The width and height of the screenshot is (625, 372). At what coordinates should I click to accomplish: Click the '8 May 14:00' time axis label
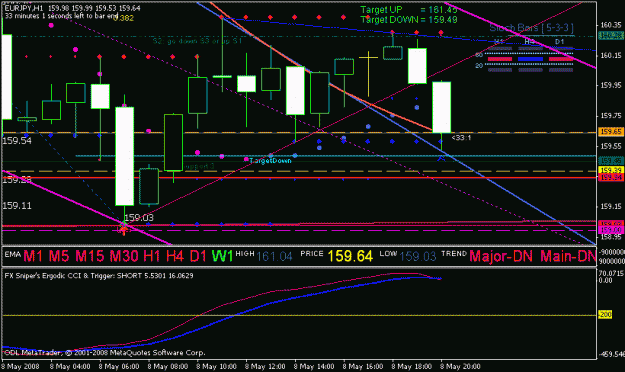tap(314, 366)
